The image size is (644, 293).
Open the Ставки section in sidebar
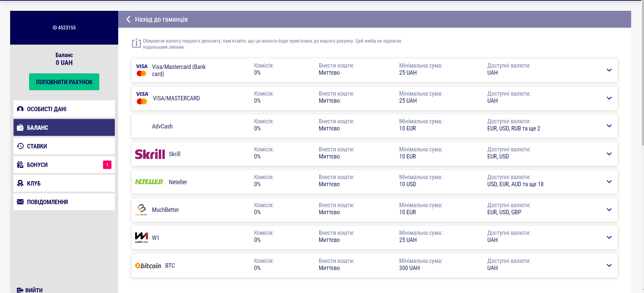pyautogui.click(x=64, y=146)
